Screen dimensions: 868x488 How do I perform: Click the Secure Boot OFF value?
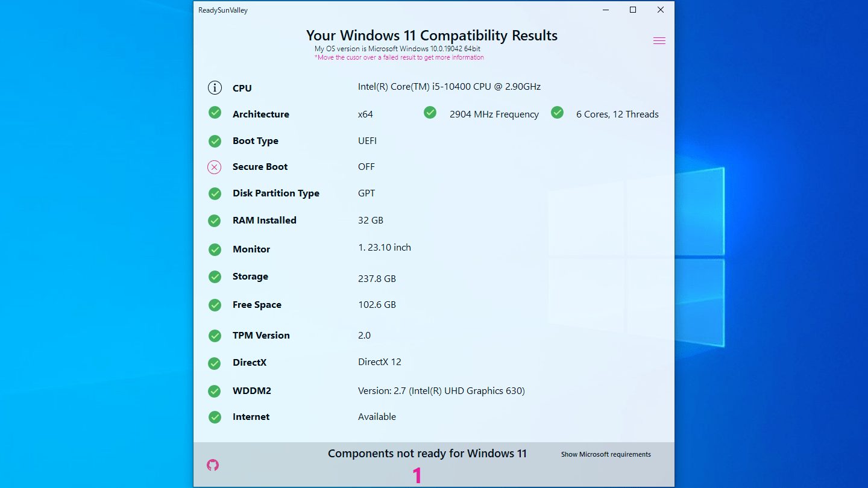click(x=366, y=167)
